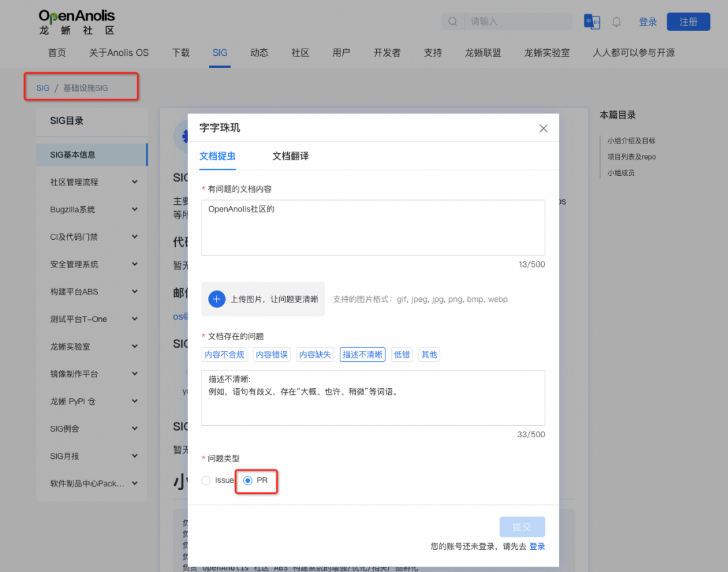728x572 pixels.
Task: Toggle the 描述不清晰 tag
Action: point(363,354)
